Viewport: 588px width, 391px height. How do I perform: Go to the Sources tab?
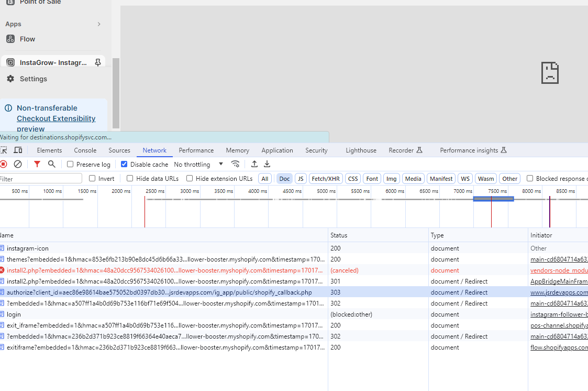[x=119, y=150]
